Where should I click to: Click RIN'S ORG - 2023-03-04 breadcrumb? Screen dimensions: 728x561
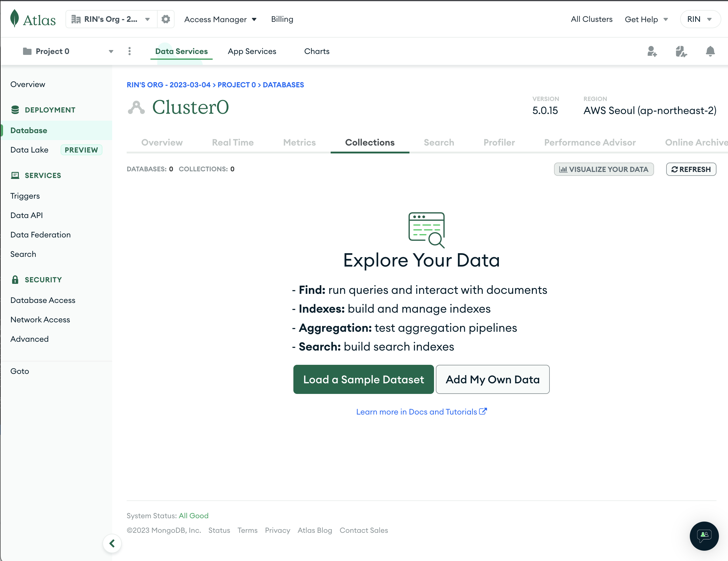[x=168, y=85]
